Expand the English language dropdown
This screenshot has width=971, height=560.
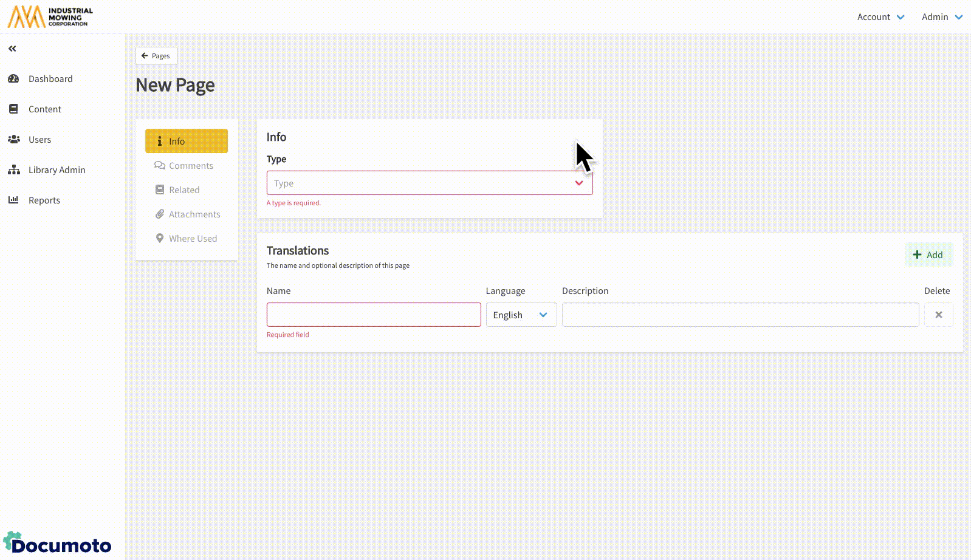[x=521, y=315]
